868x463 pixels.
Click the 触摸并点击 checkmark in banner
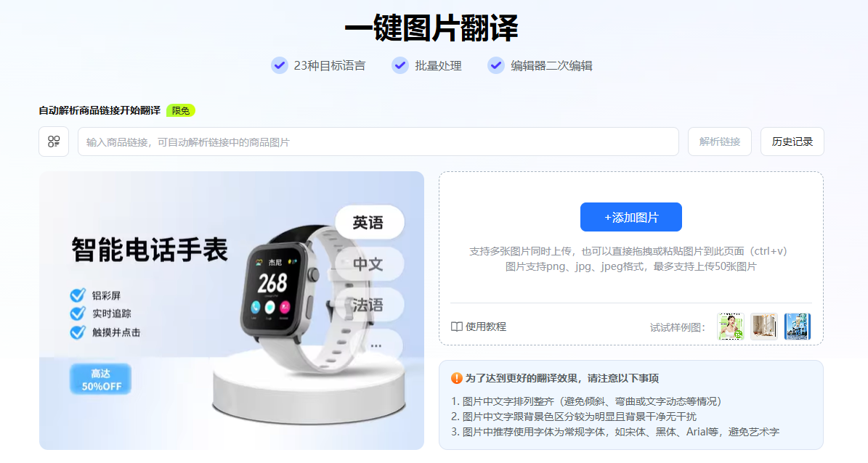[78, 332]
